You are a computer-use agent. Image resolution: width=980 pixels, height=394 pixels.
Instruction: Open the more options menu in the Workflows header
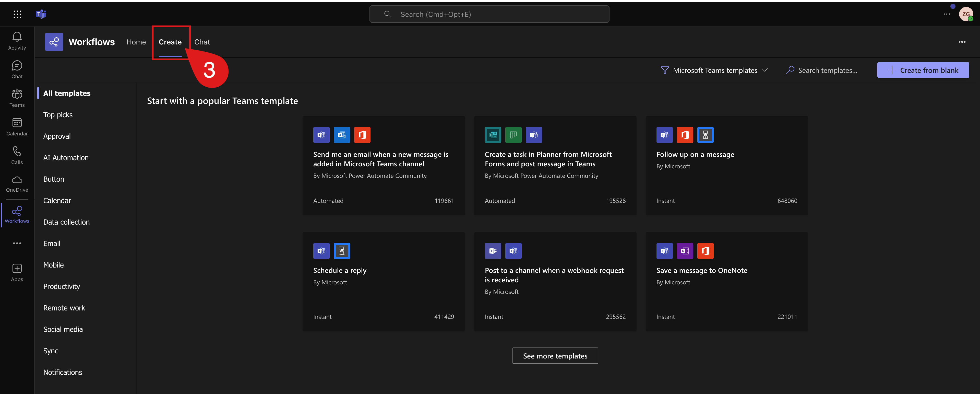962,42
